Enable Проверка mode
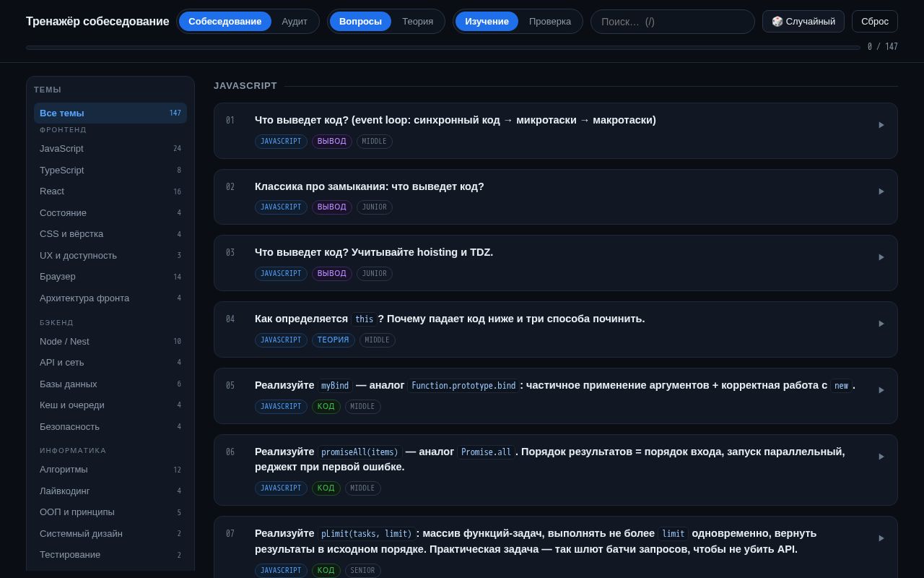 pos(550,21)
